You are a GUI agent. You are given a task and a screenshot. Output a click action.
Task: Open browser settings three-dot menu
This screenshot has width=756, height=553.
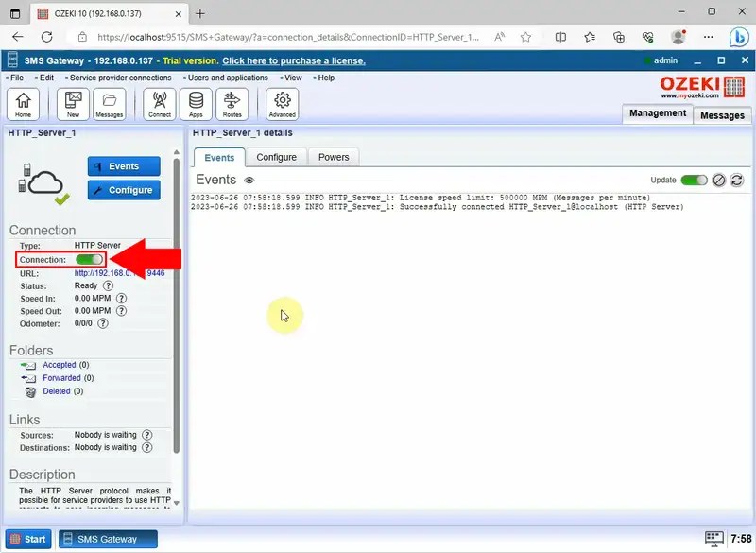point(708,37)
